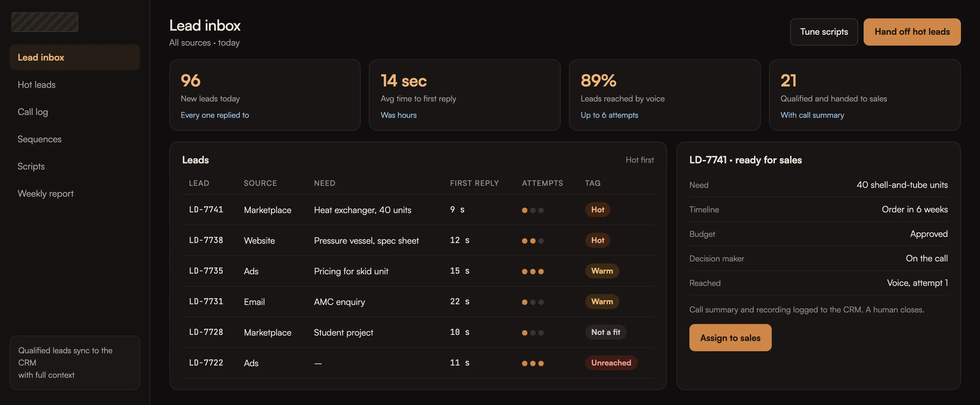The height and width of the screenshot is (405, 980).
Task: Open the Call log page
Action: tap(75, 112)
